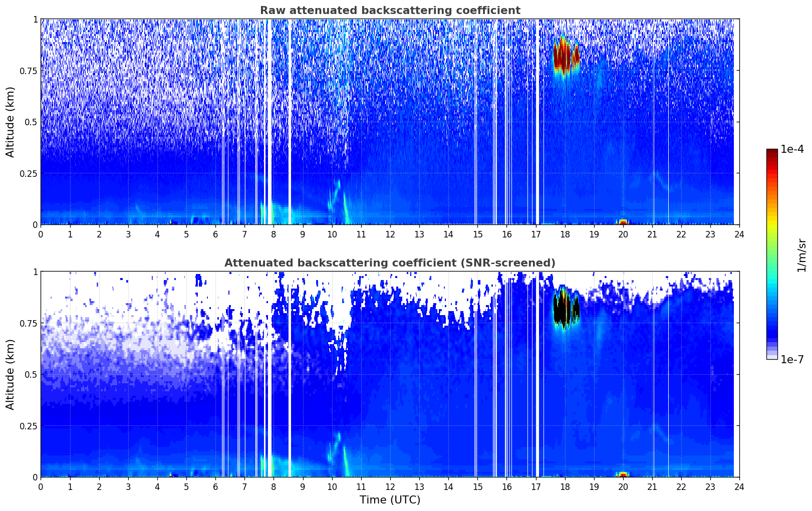Click the '24' tick on the bottom time axis
812x511 pixels.
point(739,486)
